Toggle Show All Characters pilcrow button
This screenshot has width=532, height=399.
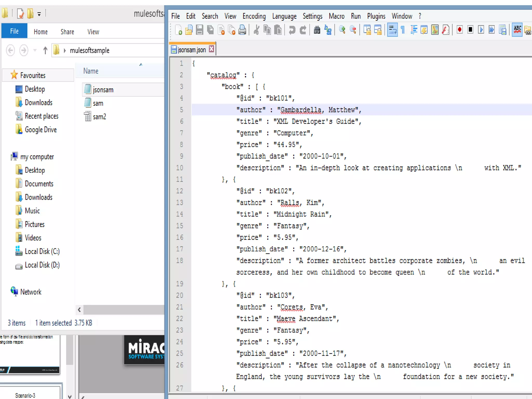point(403,30)
